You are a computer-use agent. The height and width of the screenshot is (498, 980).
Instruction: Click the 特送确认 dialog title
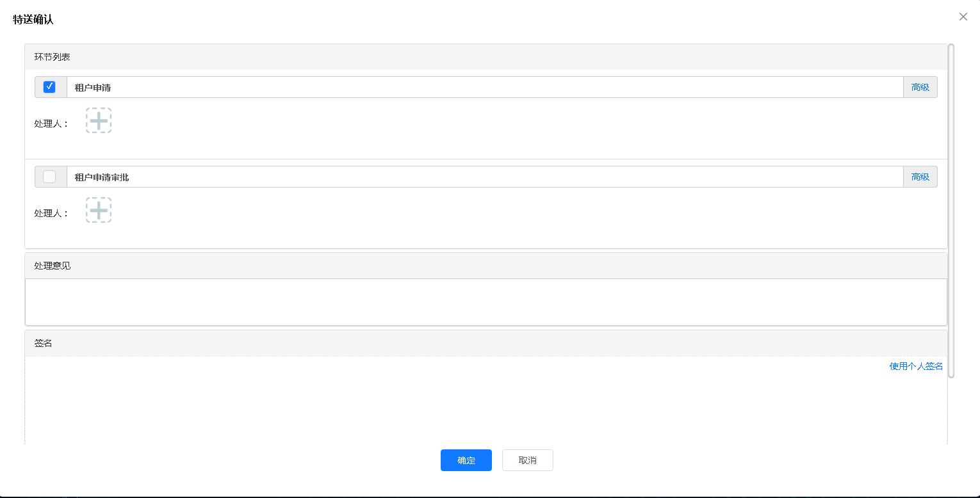pyautogui.click(x=33, y=19)
